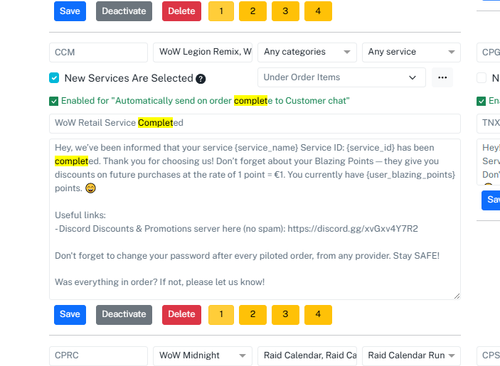
Task: Click yellow button 2 below the message
Action: 253,315
